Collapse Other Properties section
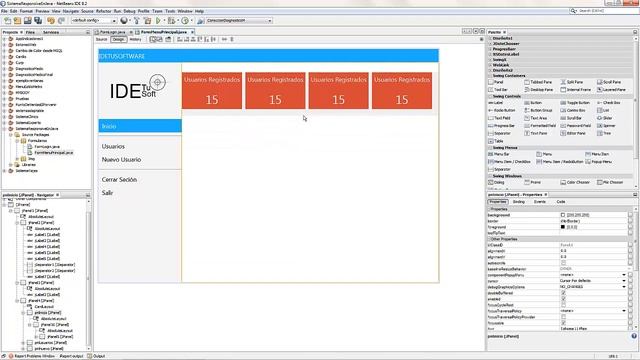The height and width of the screenshot is (360, 640). (489, 239)
